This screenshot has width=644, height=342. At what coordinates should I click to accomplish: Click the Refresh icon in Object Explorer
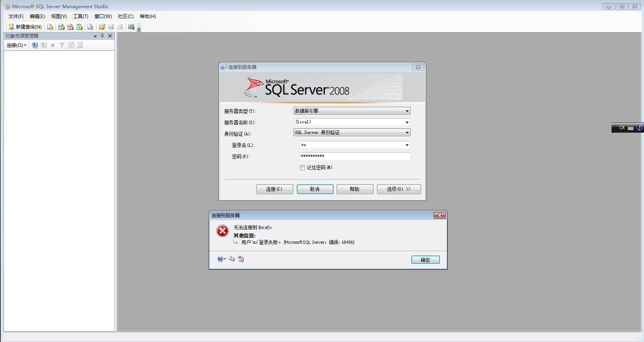[71, 45]
